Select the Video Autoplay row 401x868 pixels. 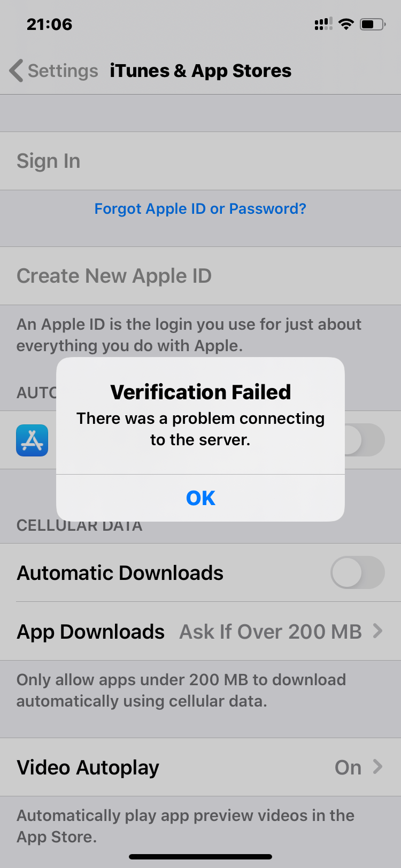coord(200,767)
